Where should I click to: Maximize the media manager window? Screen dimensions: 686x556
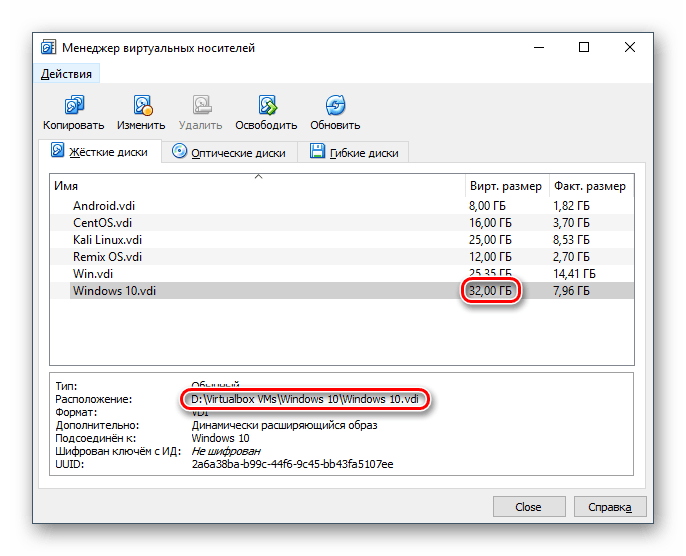click(x=584, y=47)
